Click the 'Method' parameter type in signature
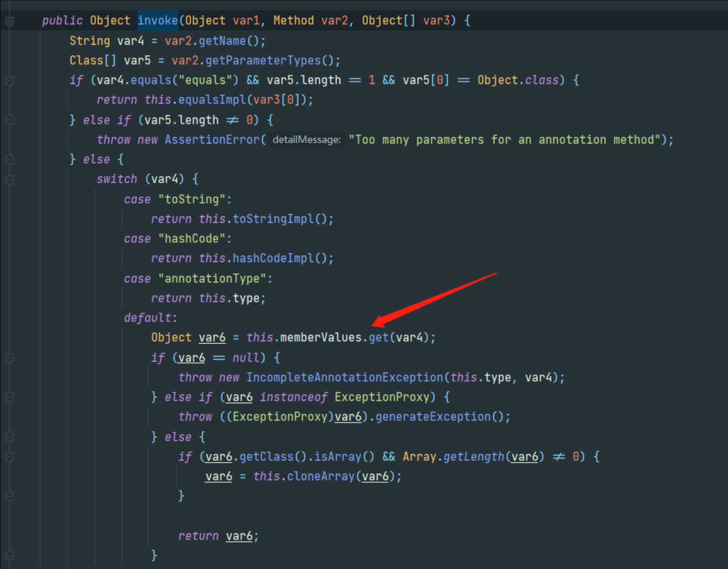The width and height of the screenshot is (728, 569). tap(294, 20)
